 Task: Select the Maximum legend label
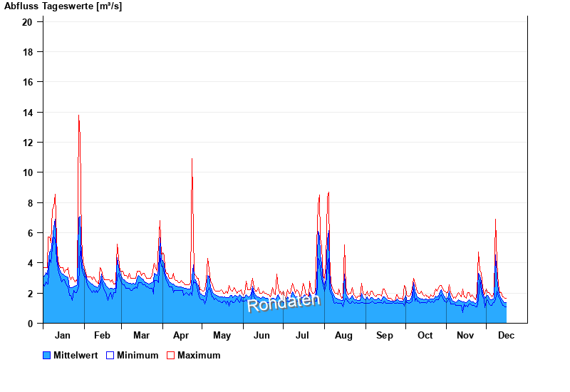point(199,356)
